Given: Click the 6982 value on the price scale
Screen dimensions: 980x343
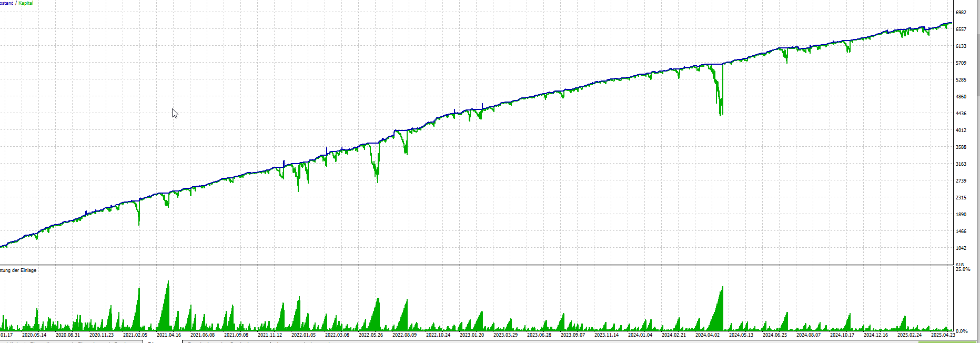Looking at the screenshot, I should click(961, 13).
